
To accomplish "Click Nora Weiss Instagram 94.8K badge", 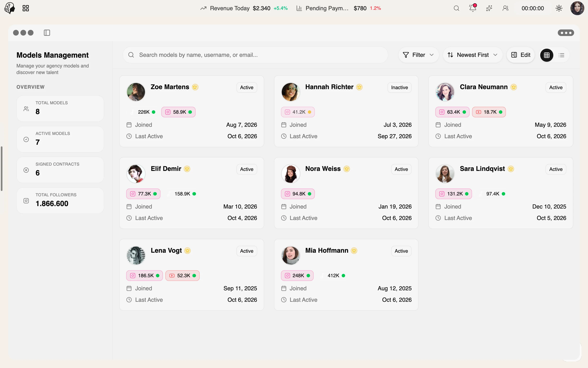I will (x=298, y=194).
